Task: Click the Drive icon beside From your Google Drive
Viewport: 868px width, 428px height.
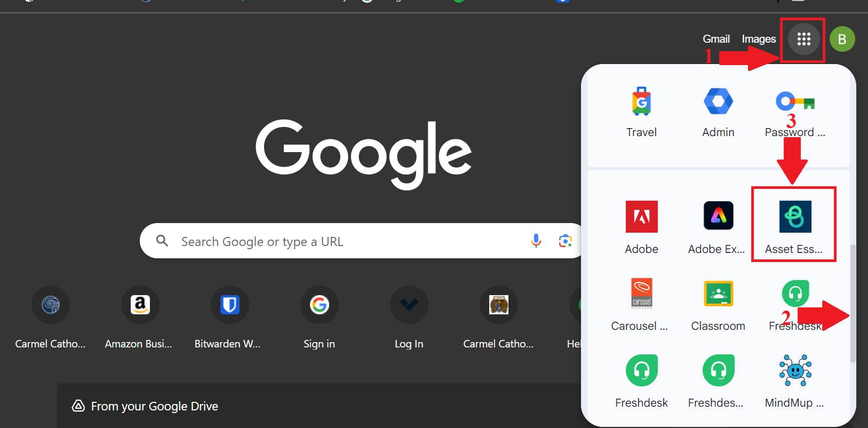Action: (78, 406)
